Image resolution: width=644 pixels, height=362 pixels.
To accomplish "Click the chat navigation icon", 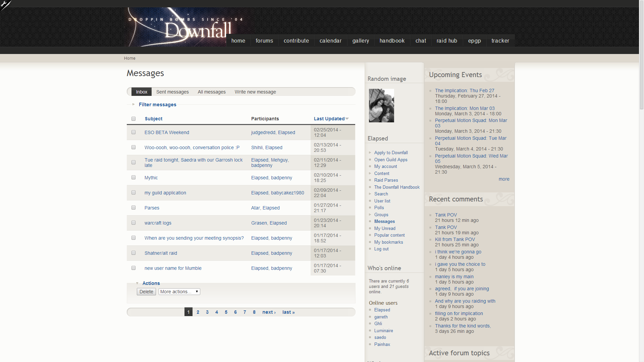I will click(x=420, y=41).
